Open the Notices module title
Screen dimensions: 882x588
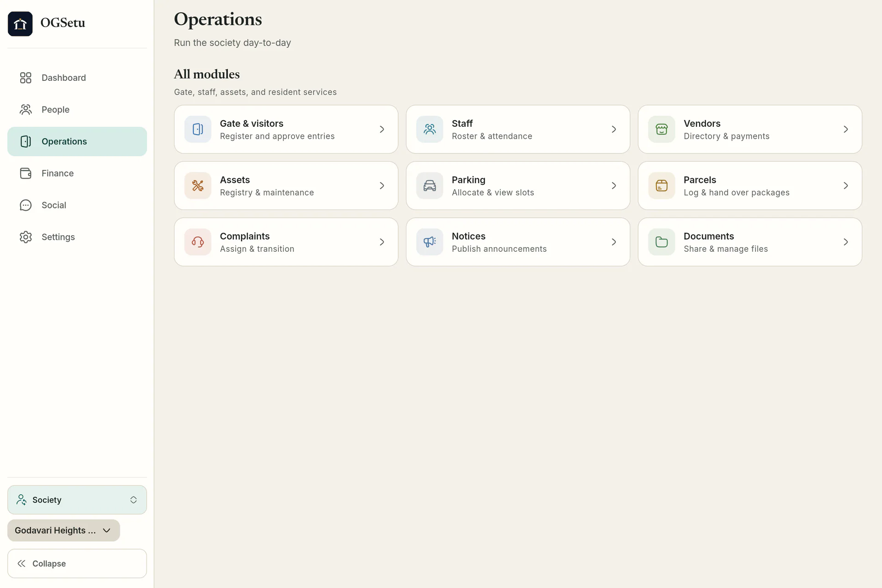coord(469,236)
